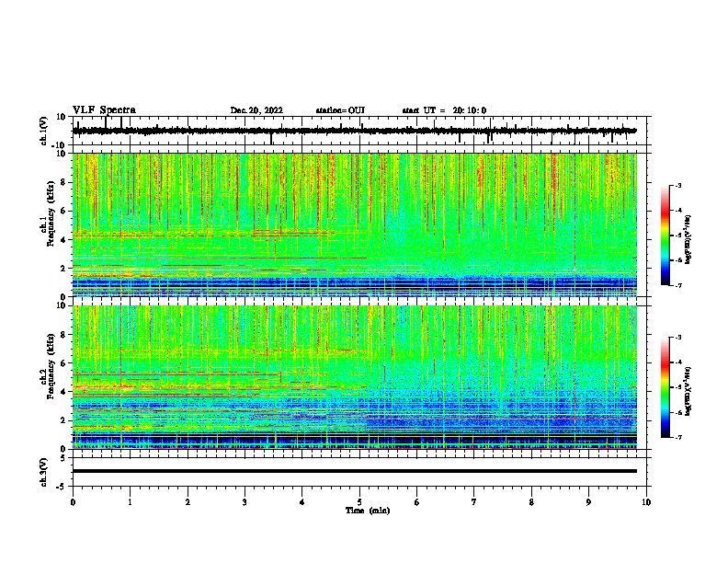This screenshot has width=728, height=563.
Task: Click the "Time (min)" axis label
Action: tap(368, 511)
